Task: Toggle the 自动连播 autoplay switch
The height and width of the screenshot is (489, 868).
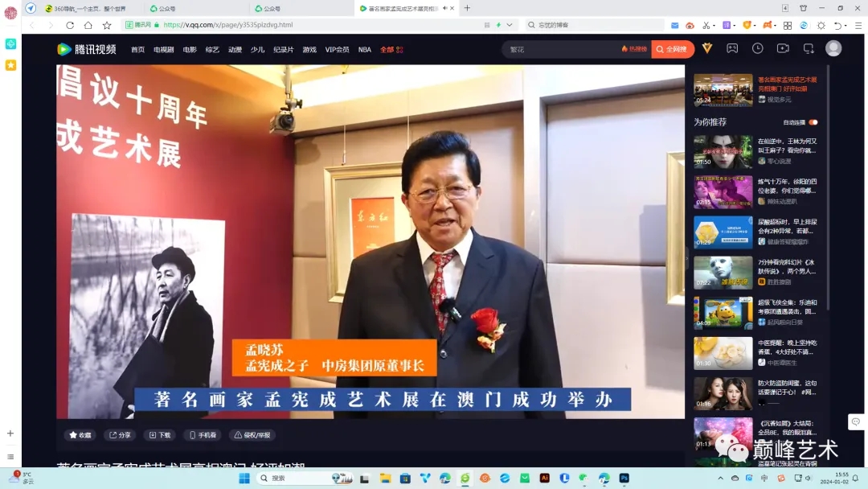Action: tap(813, 122)
